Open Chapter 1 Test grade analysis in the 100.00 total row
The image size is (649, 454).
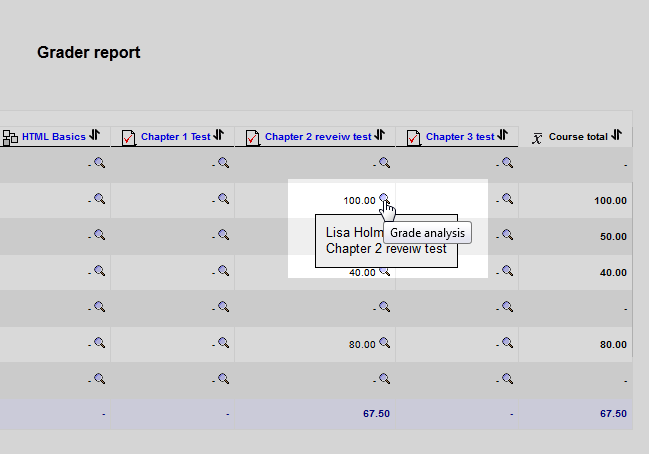tap(224, 199)
